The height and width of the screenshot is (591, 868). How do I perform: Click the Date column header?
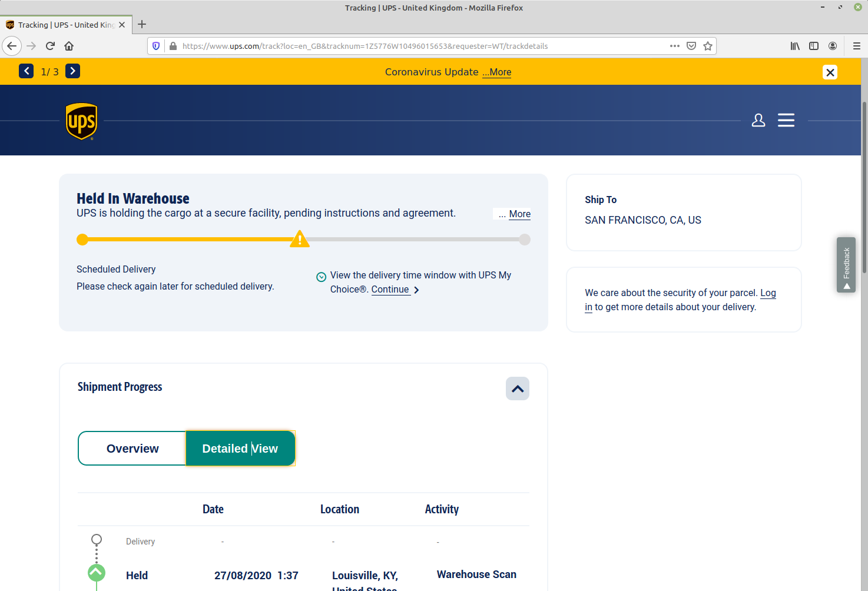pos(213,509)
